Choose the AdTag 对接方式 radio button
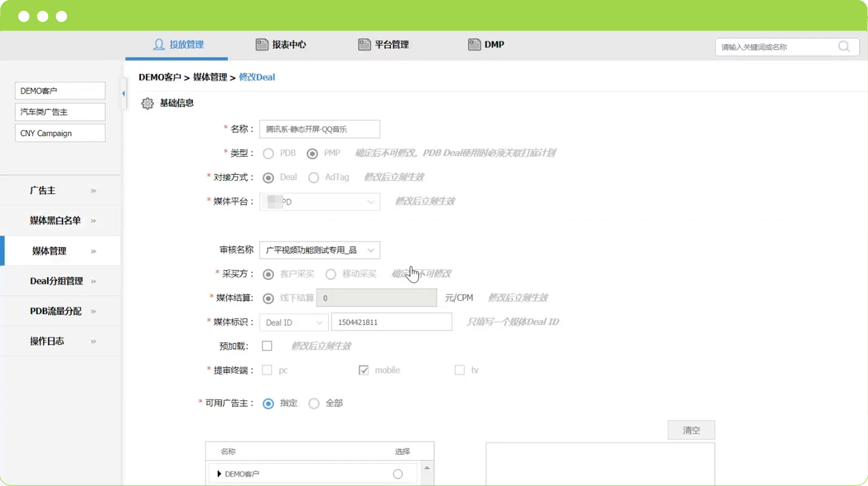This screenshot has height=486, width=868. click(x=313, y=177)
